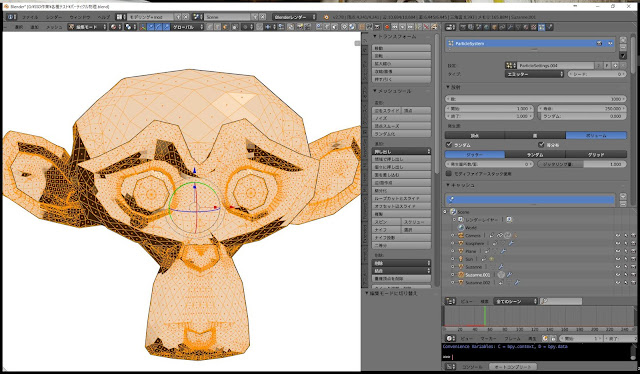Open the マーカー menu in timeline
640x374 pixels.
coord(489,338)
